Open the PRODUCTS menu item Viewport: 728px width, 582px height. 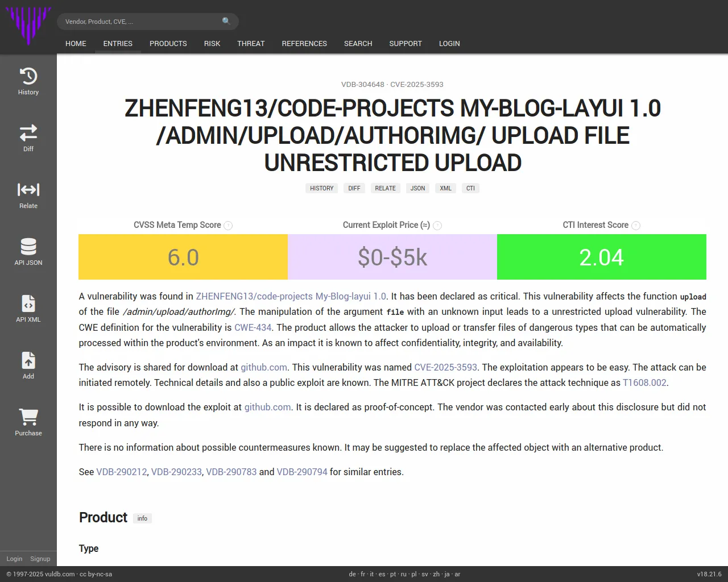pyautogui.click(x=168, y=43)
